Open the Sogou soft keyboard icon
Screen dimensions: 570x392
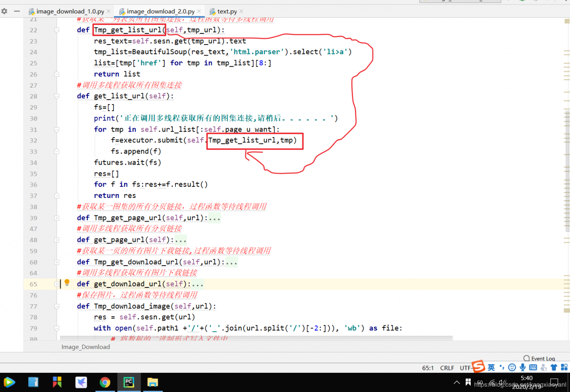pyautogui.click(x=533, y=368)
